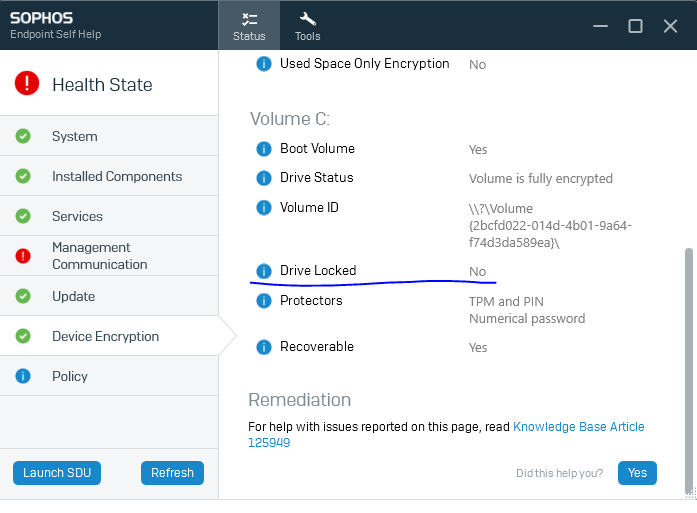Select Installed Components in the sidebar
Screen dimensions: 697x513
pyautogui.click(x=109, y=176)
